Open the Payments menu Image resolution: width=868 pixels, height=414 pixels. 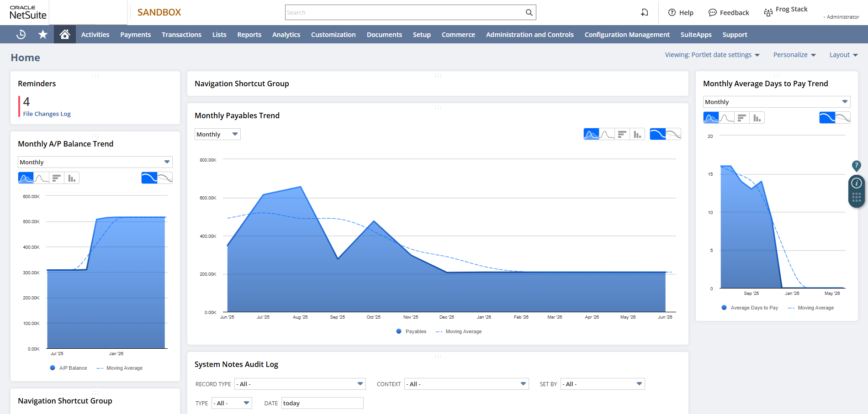point(136,35)
